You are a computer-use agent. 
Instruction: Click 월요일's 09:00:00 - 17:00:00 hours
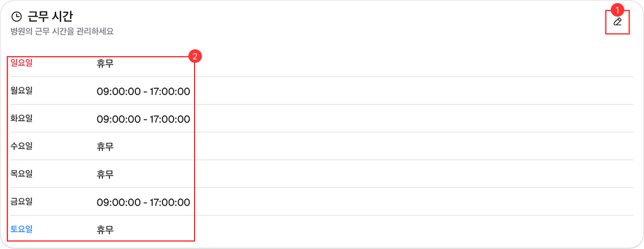click(x=143, y=91)
